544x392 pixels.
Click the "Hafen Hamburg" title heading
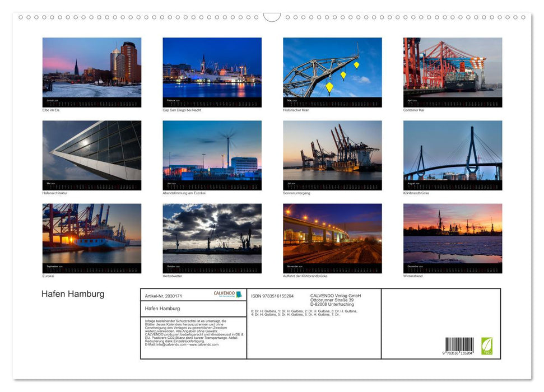coord(72,293)
